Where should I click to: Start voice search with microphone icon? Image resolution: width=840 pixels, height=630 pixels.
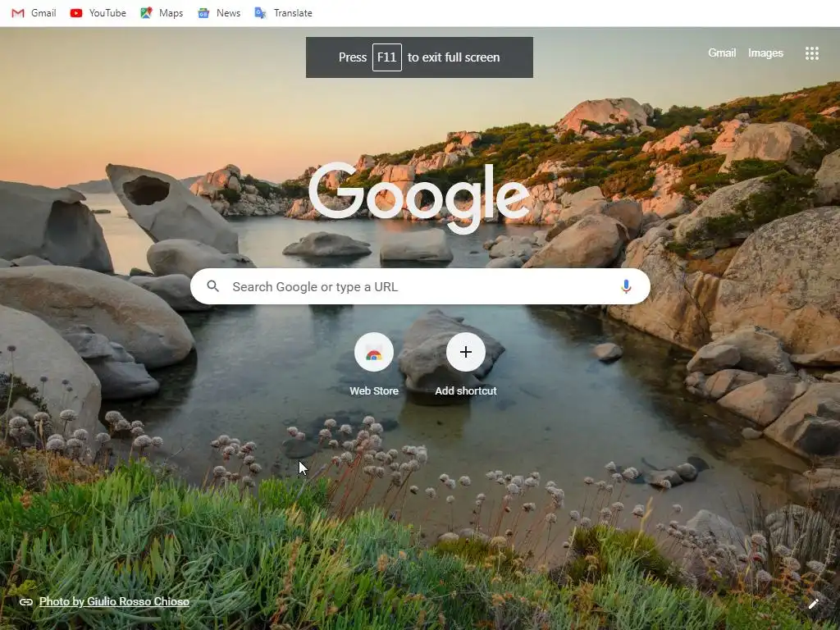pos(626,286)
